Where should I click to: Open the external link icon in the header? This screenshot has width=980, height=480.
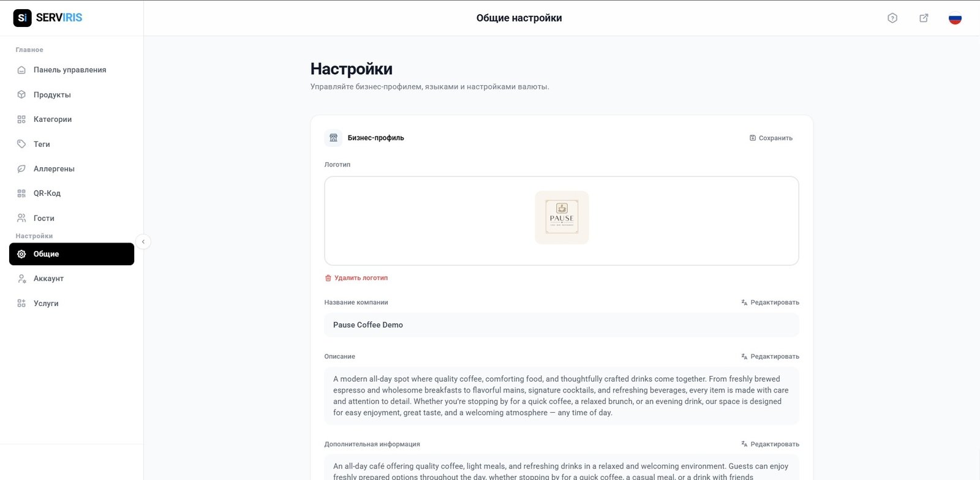pos(924,18)
